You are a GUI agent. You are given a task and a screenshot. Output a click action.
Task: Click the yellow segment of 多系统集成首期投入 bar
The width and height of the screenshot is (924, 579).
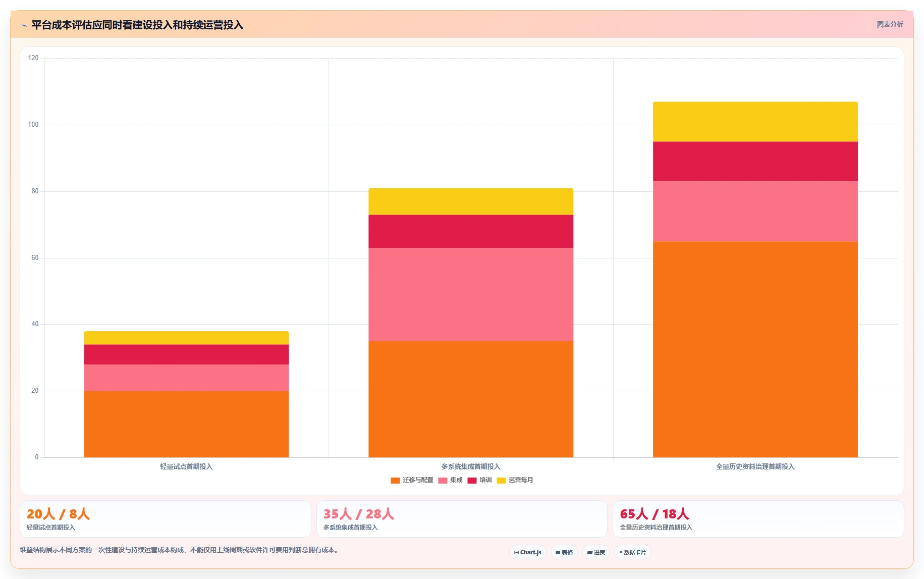pyautogui.click(x=471, y=201)
